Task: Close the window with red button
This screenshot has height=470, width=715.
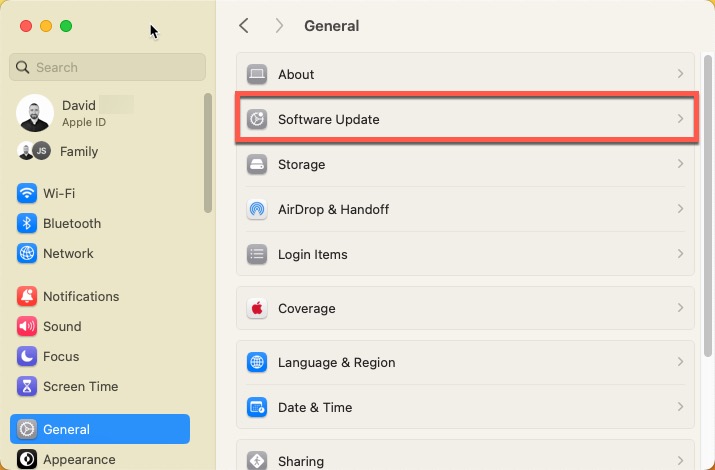Action: (x=26, y=26)
